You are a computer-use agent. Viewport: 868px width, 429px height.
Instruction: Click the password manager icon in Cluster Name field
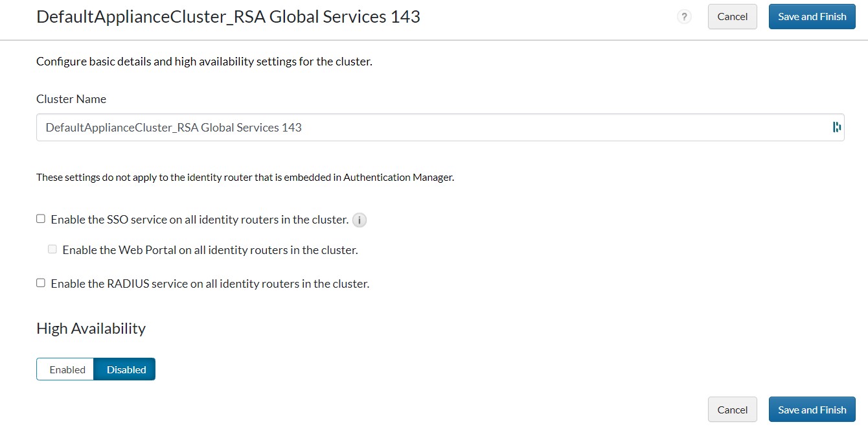(x=836, y=127)
